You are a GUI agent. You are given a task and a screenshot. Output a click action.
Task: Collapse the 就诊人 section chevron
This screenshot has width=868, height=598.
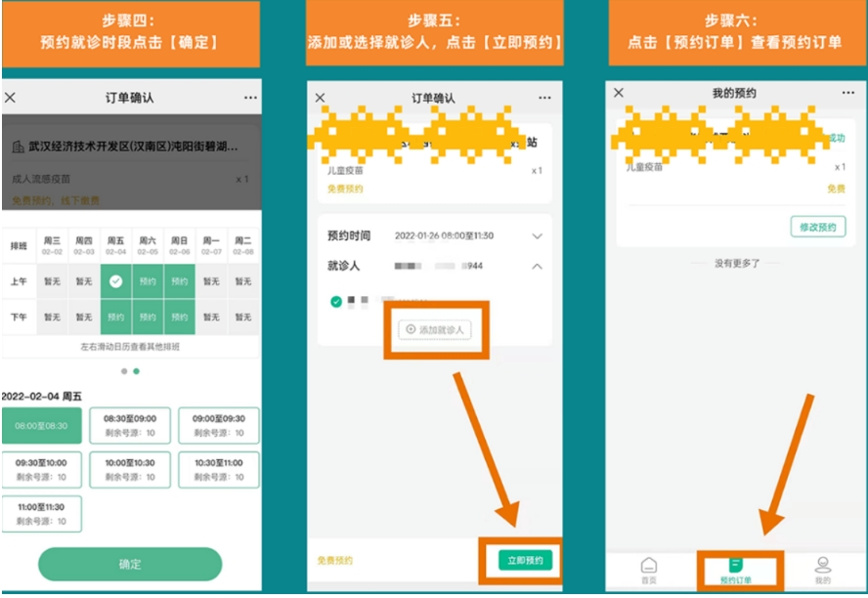pyautogui.click(x=537, y=266)
